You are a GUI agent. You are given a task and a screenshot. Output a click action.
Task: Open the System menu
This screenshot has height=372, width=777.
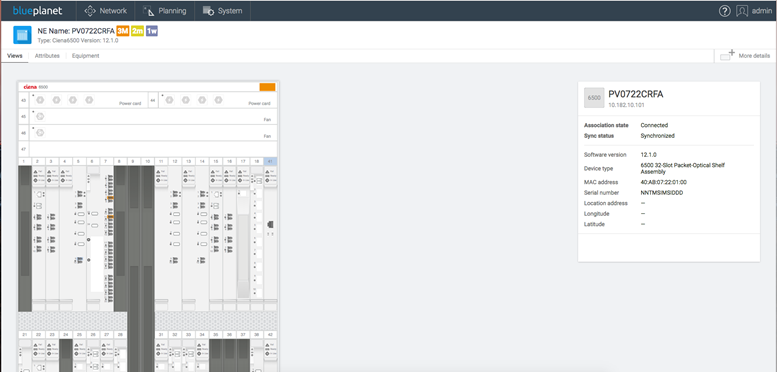pos(222,10)
